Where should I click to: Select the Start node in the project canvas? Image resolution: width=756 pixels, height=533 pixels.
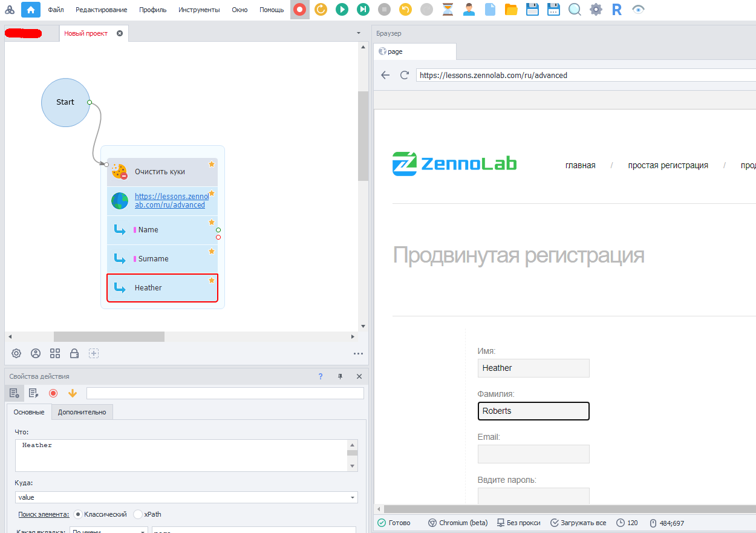click(x=65, y=102)
